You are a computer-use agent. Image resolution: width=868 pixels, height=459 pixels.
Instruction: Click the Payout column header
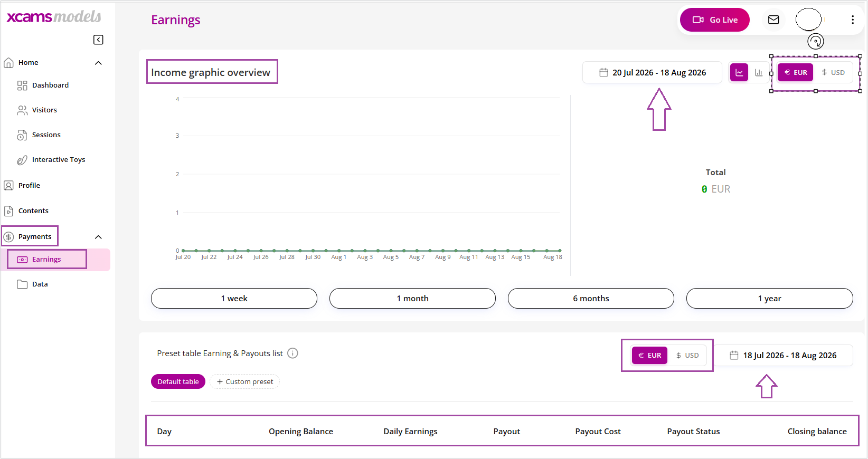(507, 431)
